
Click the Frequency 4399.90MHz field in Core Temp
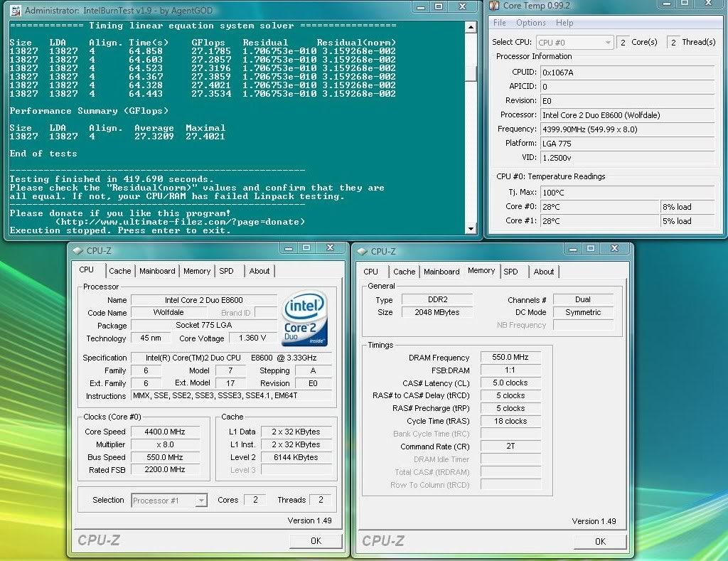pos(627,129)
